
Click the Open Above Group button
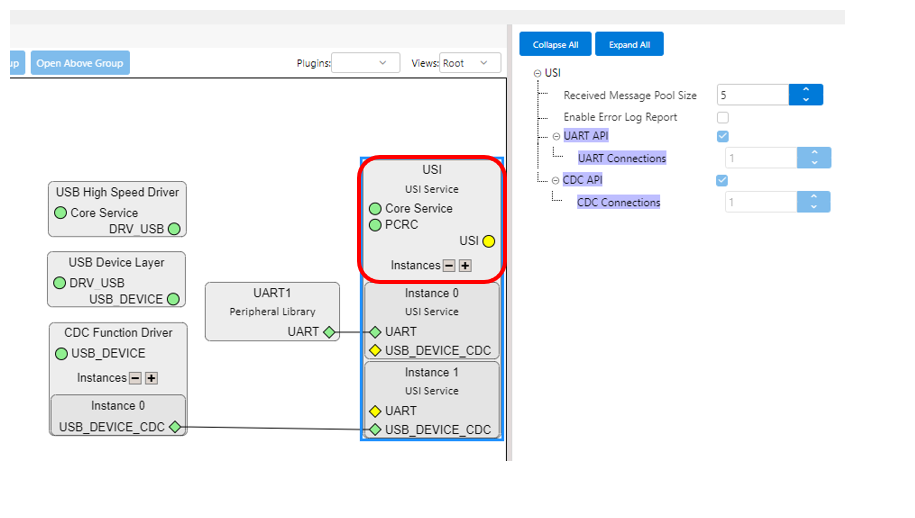(80, 63)
